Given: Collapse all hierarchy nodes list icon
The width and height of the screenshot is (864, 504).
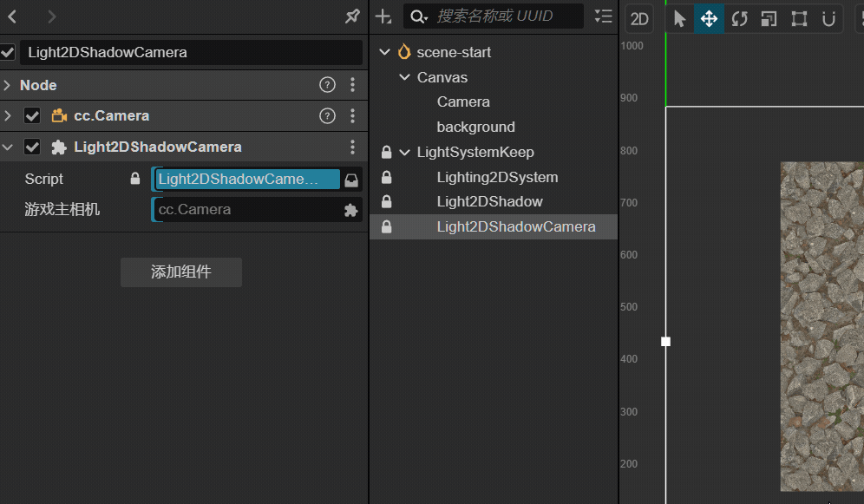Looking at the screenshot, I should click(x=604, y=16).
